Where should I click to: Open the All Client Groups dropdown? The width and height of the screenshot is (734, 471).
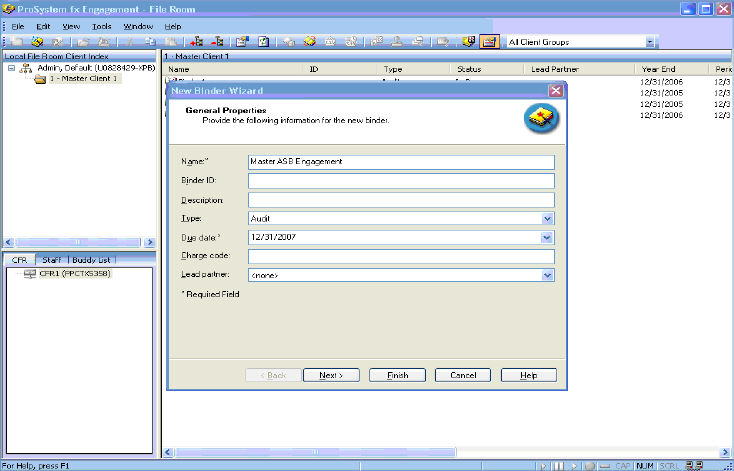[650, 42]
